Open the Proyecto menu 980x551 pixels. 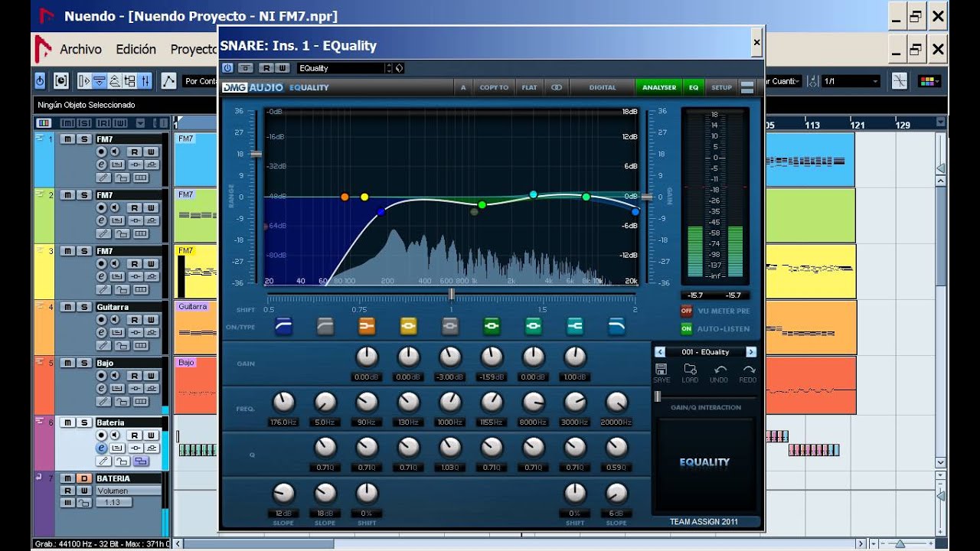(194, 49)
